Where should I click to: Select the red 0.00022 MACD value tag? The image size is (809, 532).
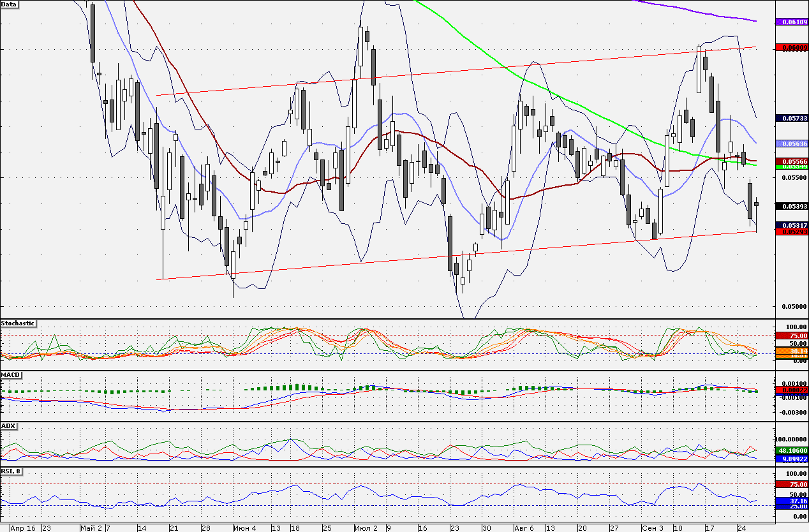click(x=791, y=389)
